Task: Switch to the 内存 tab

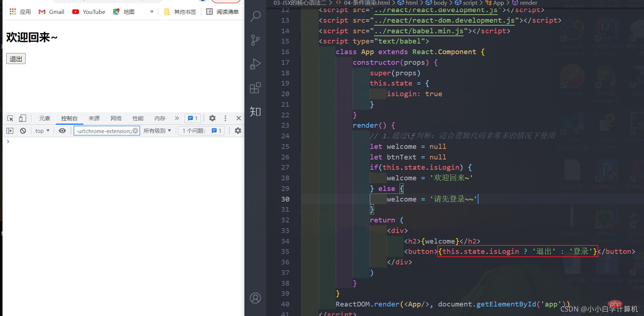Action: click(x=160, y=118)
